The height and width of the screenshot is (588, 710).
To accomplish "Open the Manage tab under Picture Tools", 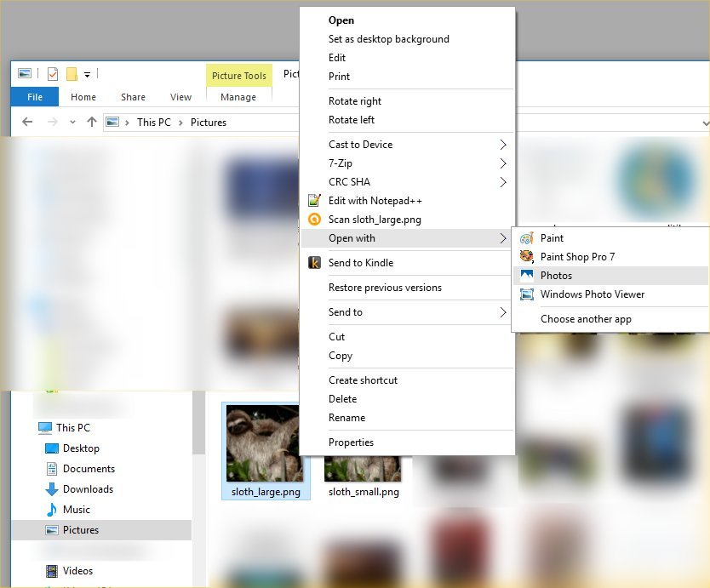I will point(238,97).
